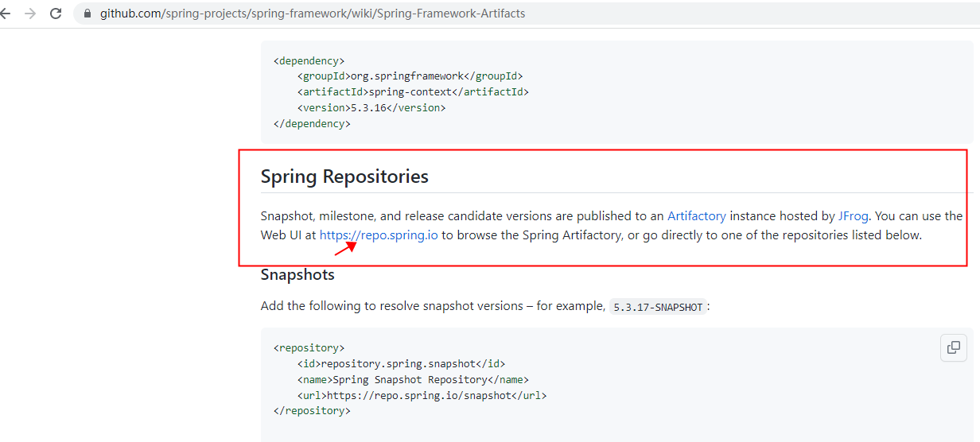The width and height of the screenshot is (980, 442).
Task: Click the address bar URL
Action: pyautogui.click(x=313, y=14)
